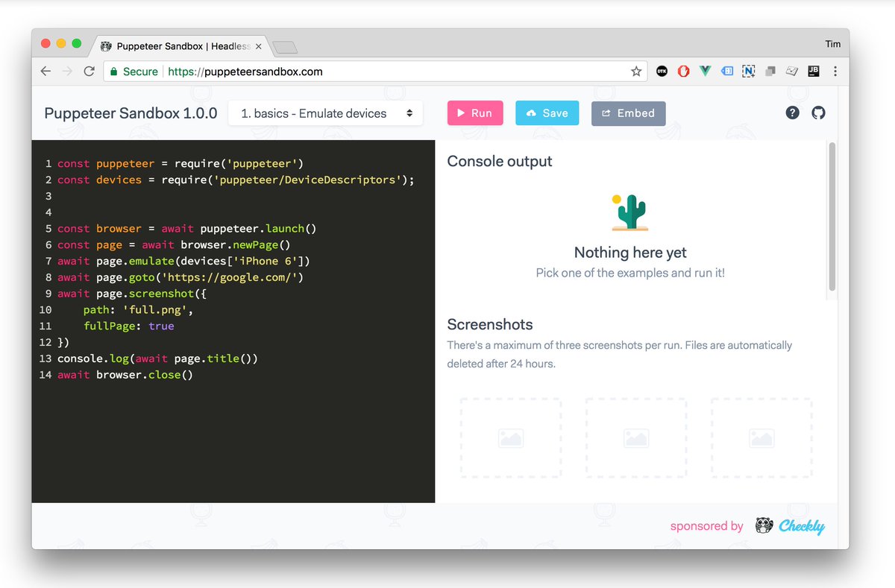Image resolution: width=895 pixels, height=588 pixels.
Task: Close the Puppeteer Sandbox tab
Action: [x=259, y=46]
